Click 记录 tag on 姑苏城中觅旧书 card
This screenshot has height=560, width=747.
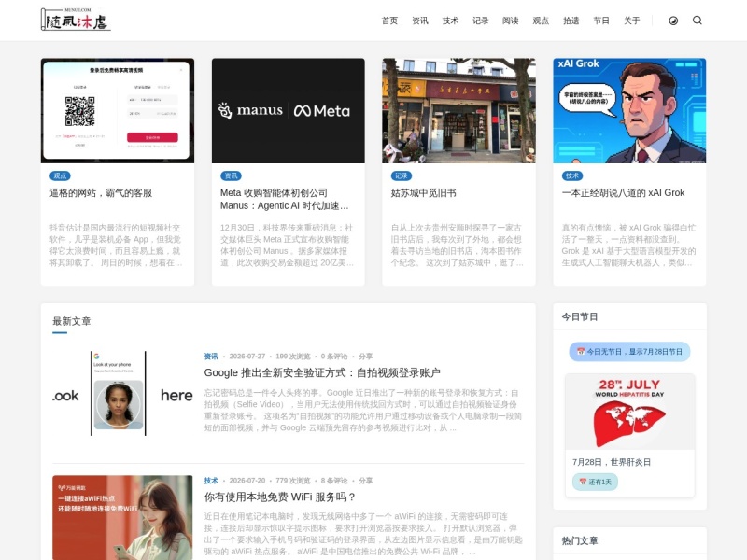point(402,175)
